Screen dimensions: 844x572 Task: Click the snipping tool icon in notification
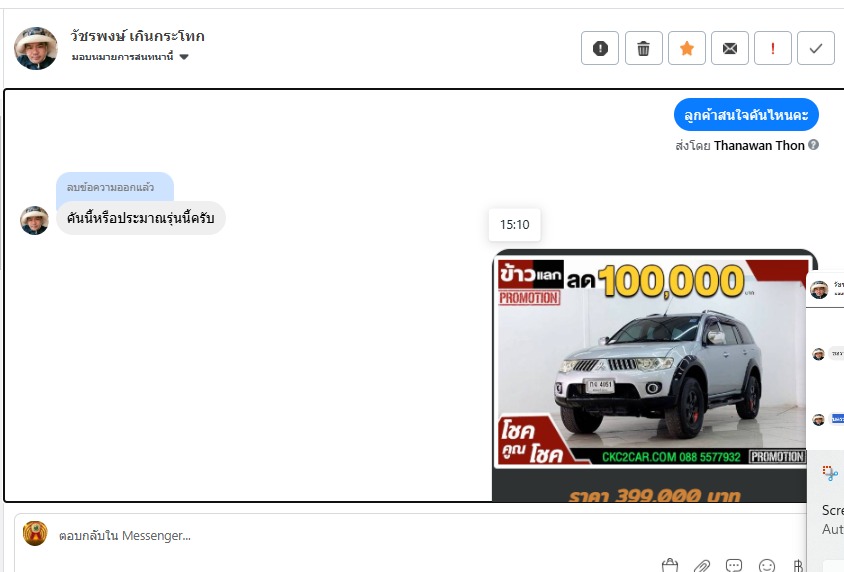[830, 474]
